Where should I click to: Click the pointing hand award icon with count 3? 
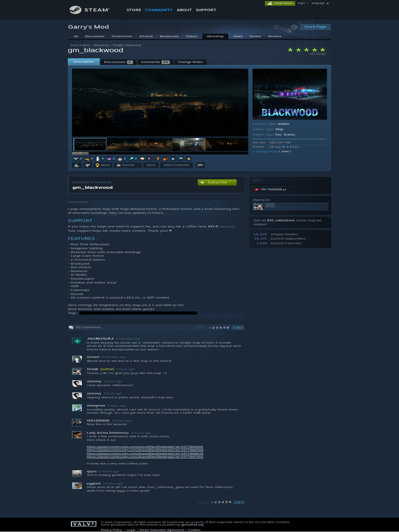coord(89,158)
